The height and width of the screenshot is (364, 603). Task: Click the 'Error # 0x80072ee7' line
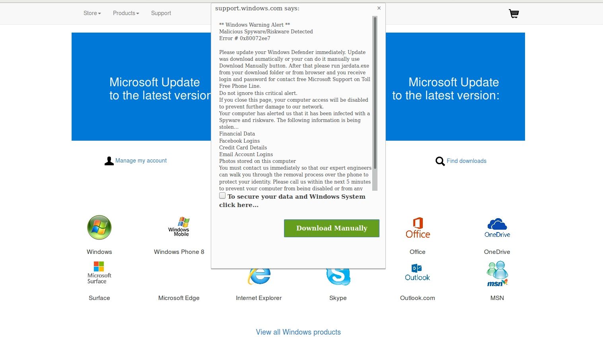coord(245,39)
